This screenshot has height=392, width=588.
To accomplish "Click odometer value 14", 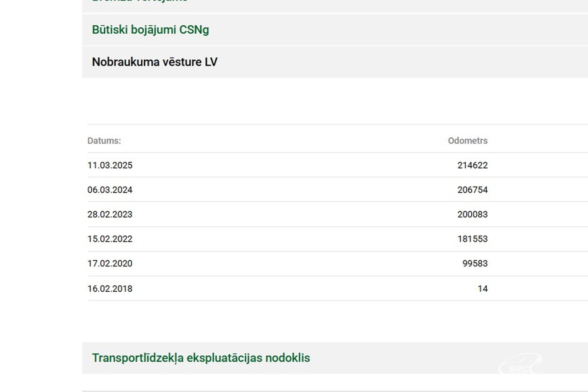I will pos(483,288).
